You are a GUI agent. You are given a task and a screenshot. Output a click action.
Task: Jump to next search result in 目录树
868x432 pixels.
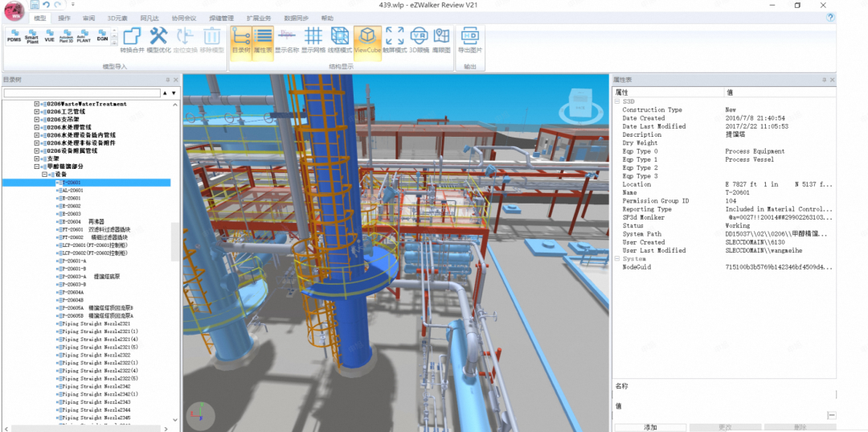[x=174, y=93]
